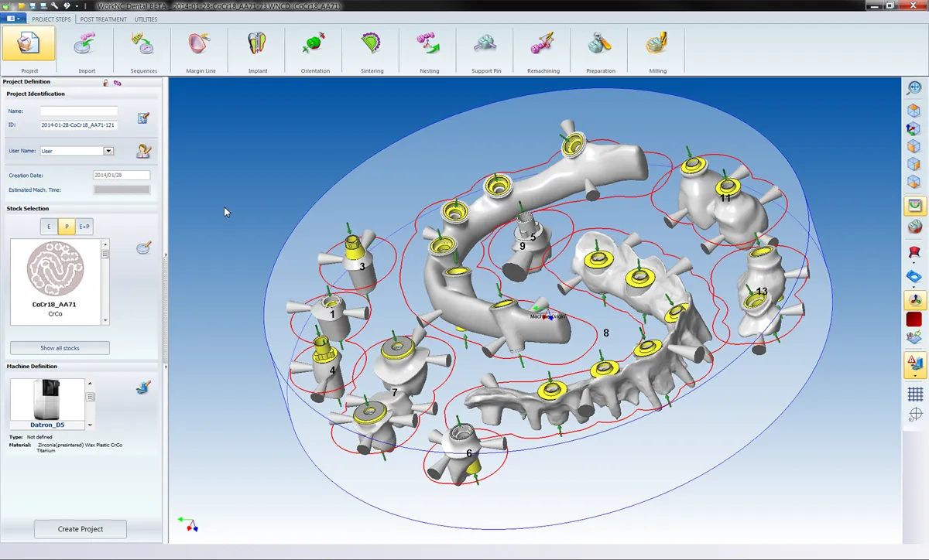Click the Create Project button
The image size is (929, 560).
(81, 529)
